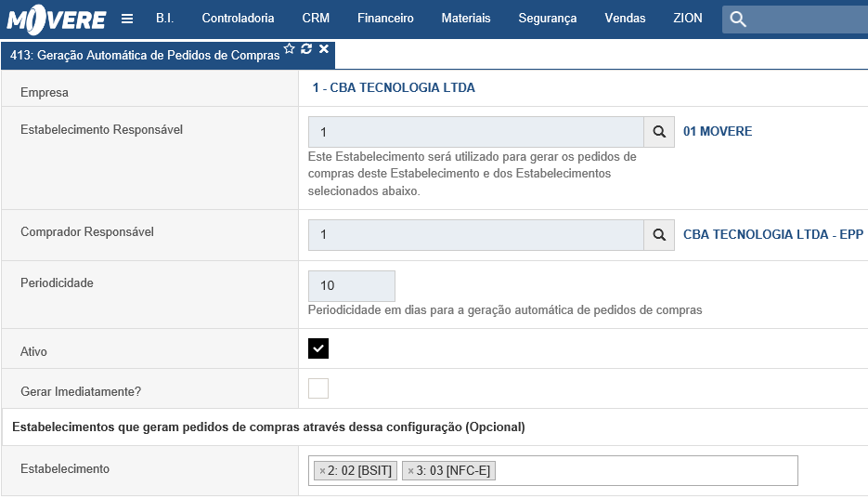Click the Ativo field label

point(33,351)
